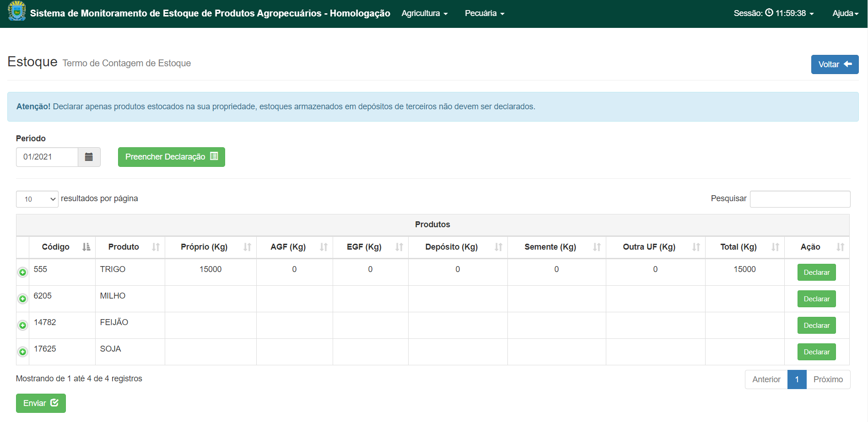
Task: Sort by EGF (Kg) column
Action: click(x=371, y=247)
